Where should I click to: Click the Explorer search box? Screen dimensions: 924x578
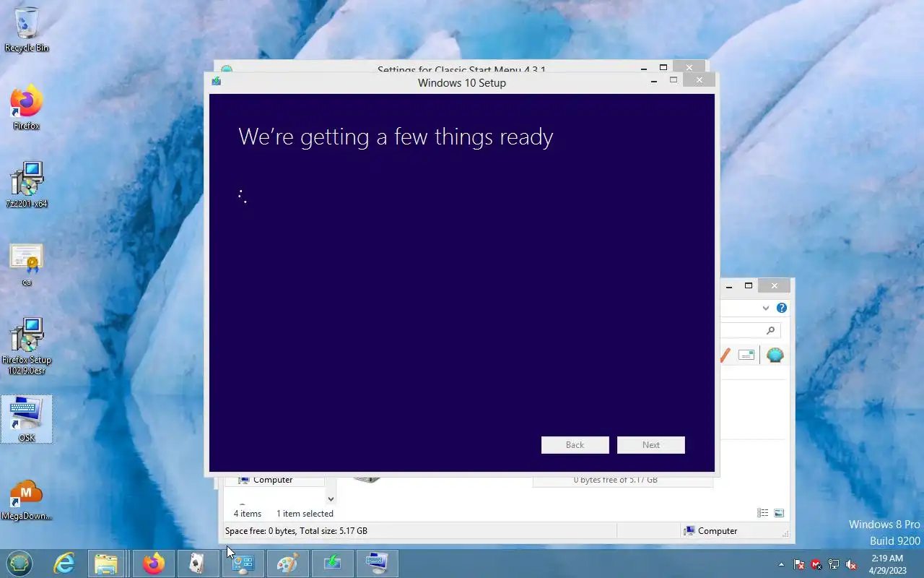(749, 330)
